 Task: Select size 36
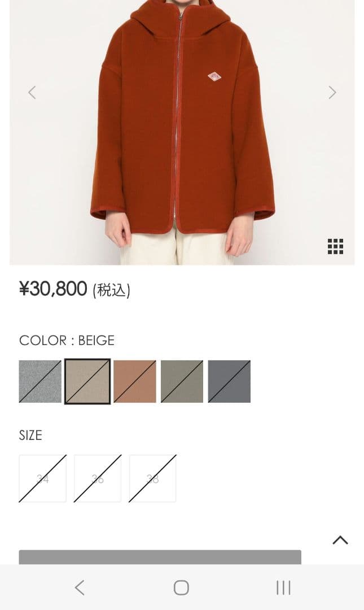98,478
